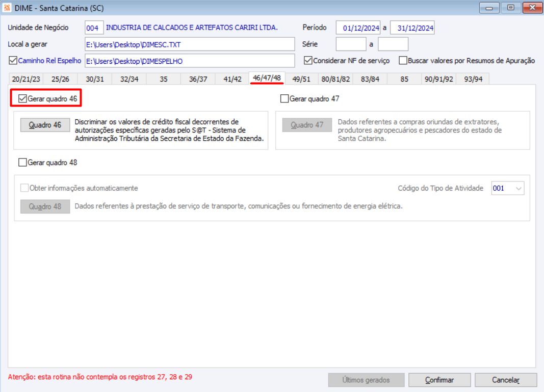Click the DIME application icon in title bar
The height and width of the screenshot is (392, 544).
(7, 8)
